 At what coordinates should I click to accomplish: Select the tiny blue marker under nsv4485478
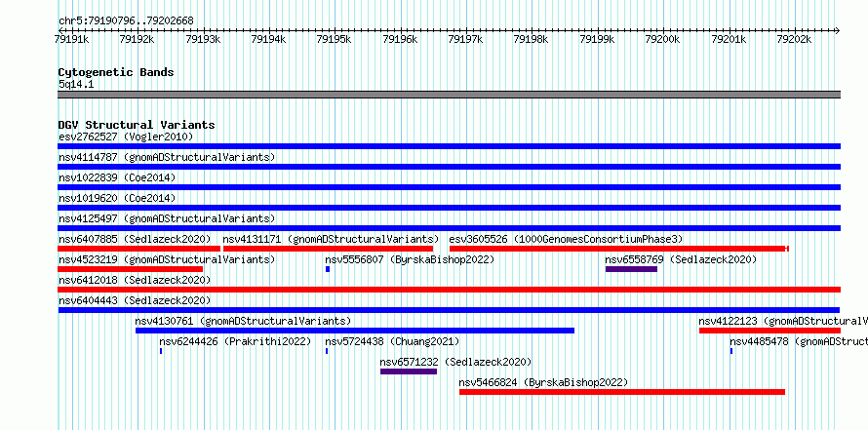(731, 351)
